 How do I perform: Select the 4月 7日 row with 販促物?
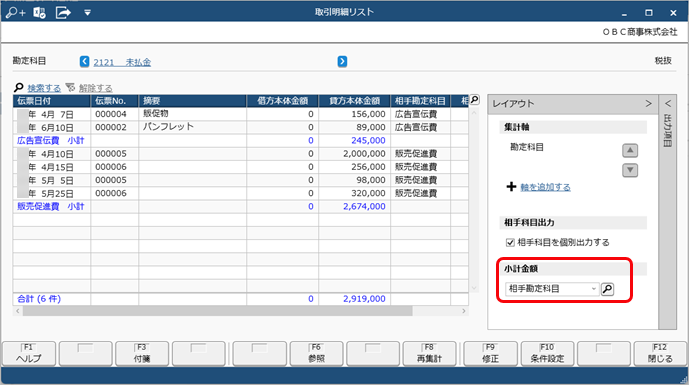tap(240, 114)
